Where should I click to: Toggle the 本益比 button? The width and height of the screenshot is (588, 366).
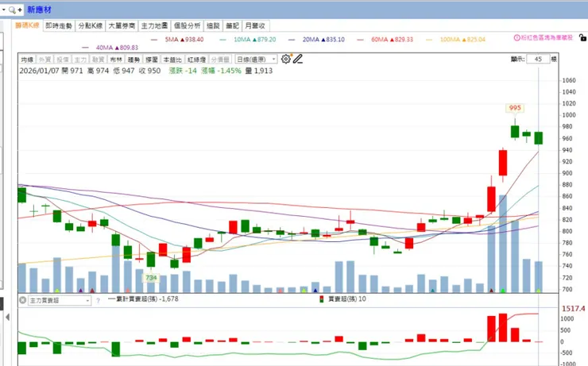(172, 60)
